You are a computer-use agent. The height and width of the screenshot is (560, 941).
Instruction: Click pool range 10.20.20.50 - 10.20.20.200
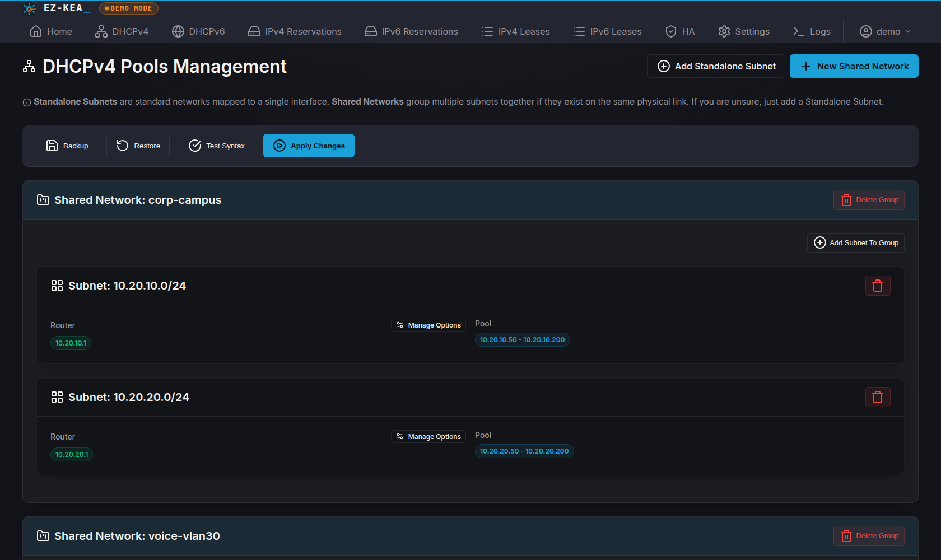point(524,451)
